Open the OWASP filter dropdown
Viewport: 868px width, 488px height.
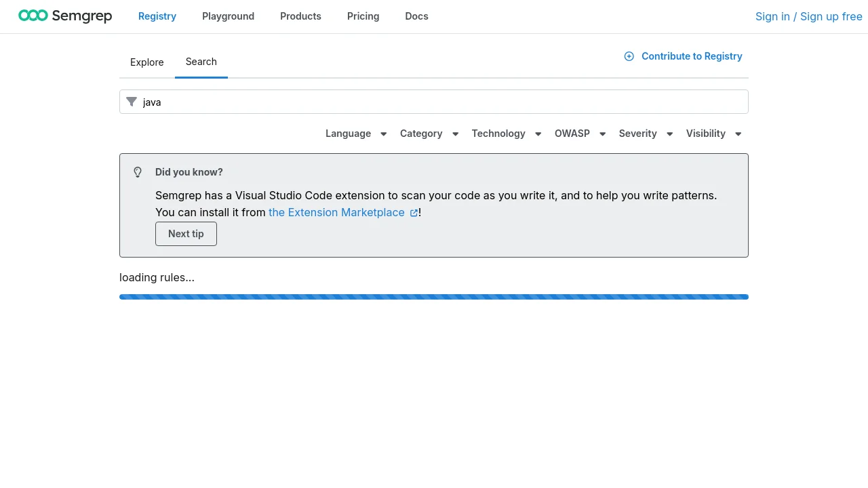(580, 134)
